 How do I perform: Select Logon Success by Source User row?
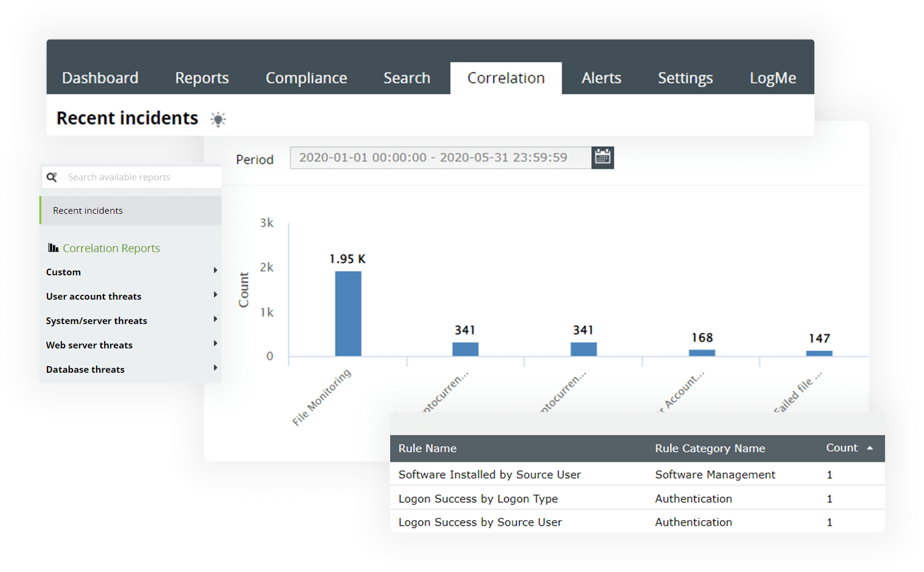(x=637, y=521)
